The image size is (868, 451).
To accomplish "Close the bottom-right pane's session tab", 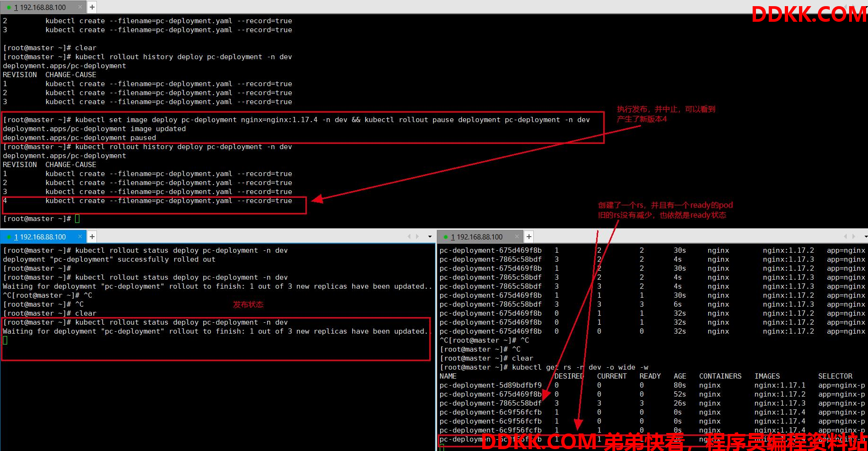I will (517, 237).
